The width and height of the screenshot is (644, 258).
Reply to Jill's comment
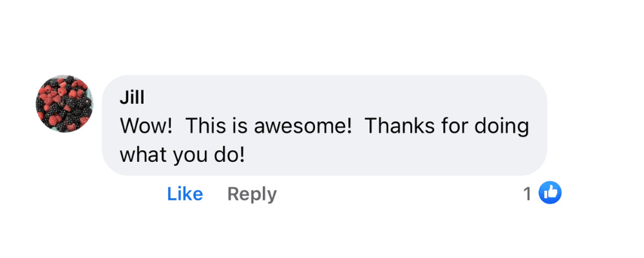(252, 193)
